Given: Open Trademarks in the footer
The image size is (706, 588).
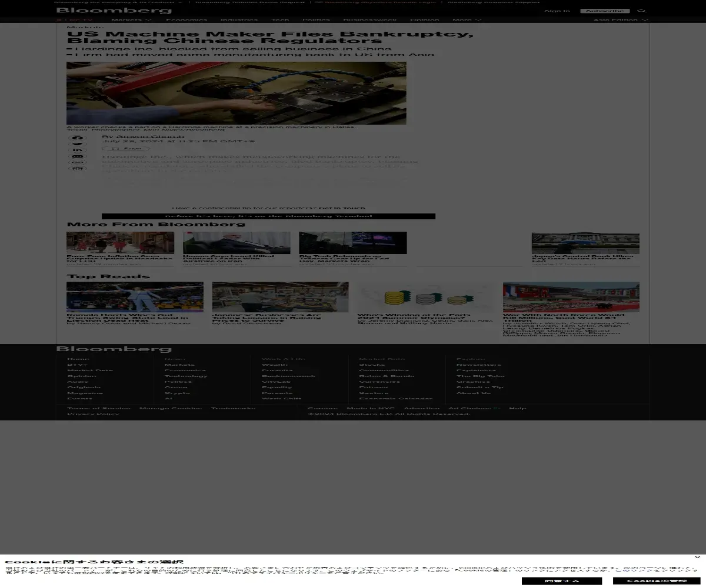Looking at the screenshot, I should pos(233,408).
